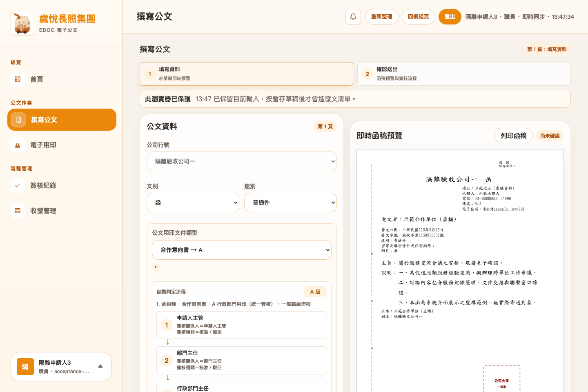Click the milk carton logo icon

tap(22, 24)
